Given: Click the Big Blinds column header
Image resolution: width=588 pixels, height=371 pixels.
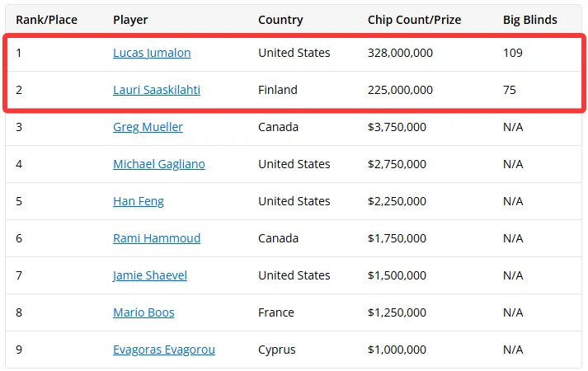Looking at the screenshot, I should (530, 20).
